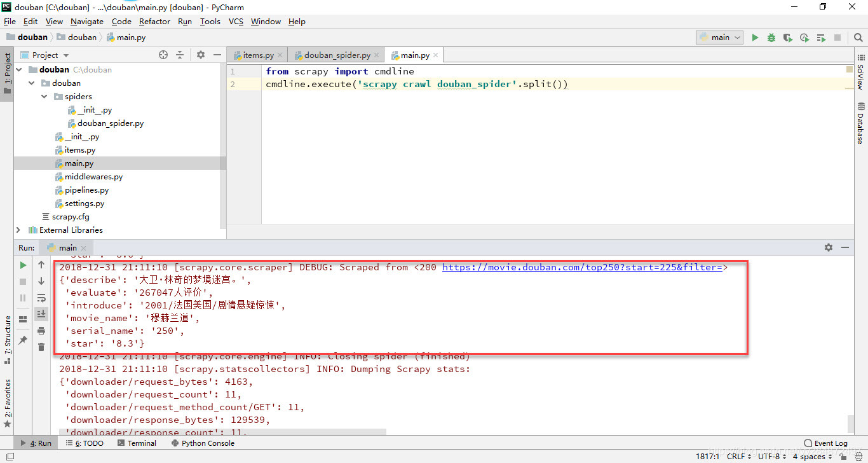Collapse the douban package folder
The image size is (868, 463).
click(31, 83)
